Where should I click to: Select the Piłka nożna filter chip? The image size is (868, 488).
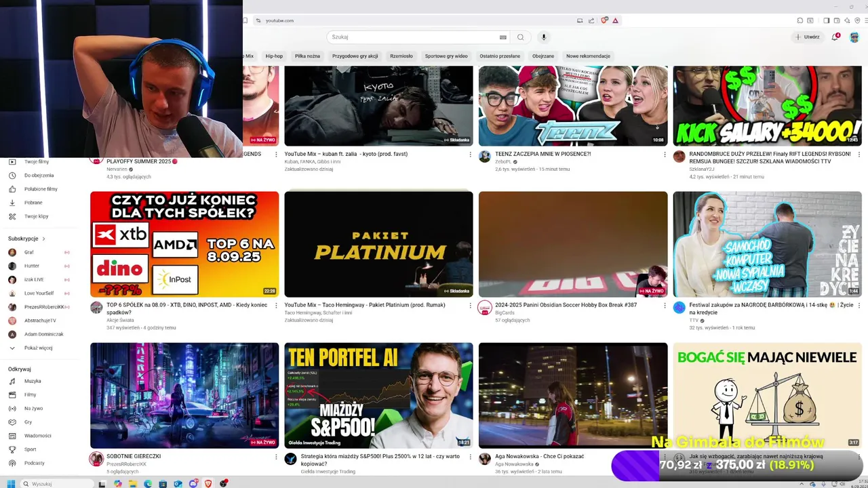[307, 56]
